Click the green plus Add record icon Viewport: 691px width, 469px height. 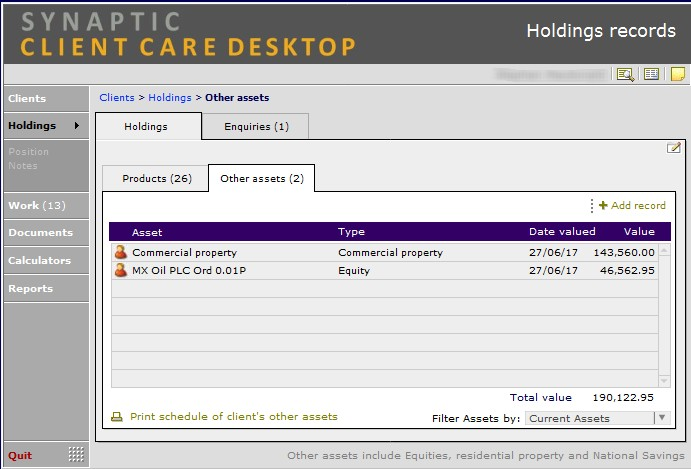603,205
